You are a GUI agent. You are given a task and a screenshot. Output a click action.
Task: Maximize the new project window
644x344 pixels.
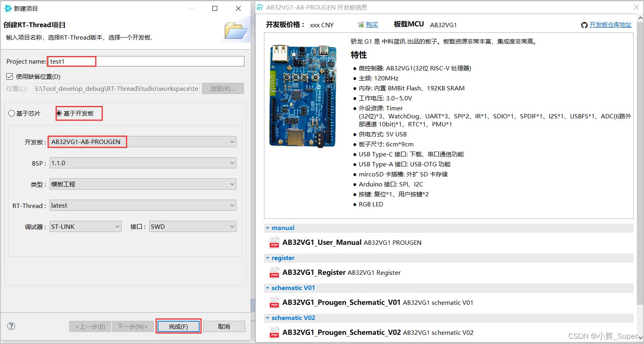tap(215, 8)
